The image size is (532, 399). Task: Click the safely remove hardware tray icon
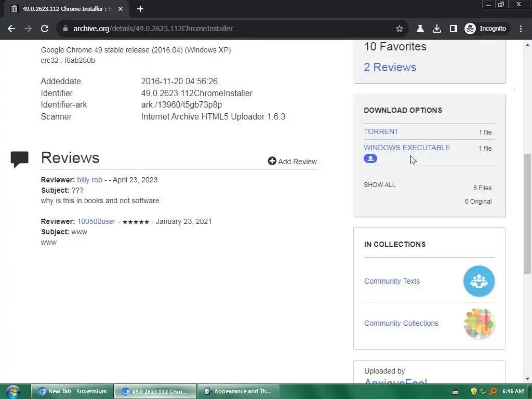484,391
